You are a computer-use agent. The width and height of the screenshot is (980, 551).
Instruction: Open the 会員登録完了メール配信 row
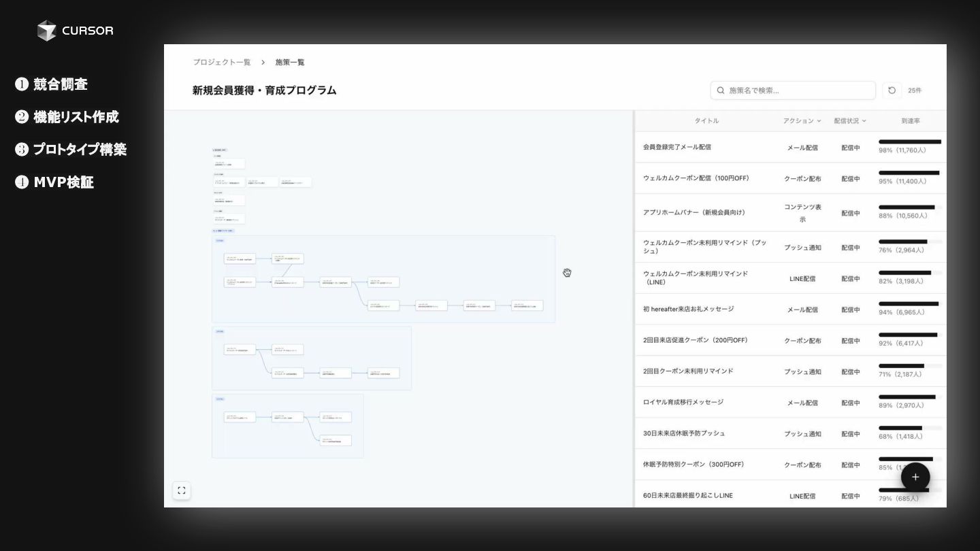790,147
